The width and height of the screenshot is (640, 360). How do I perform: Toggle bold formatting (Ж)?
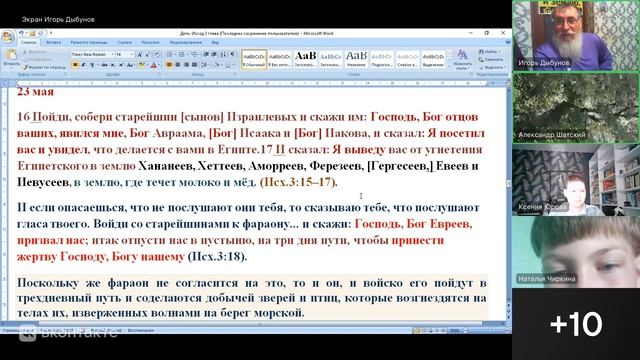coord(75,65)
